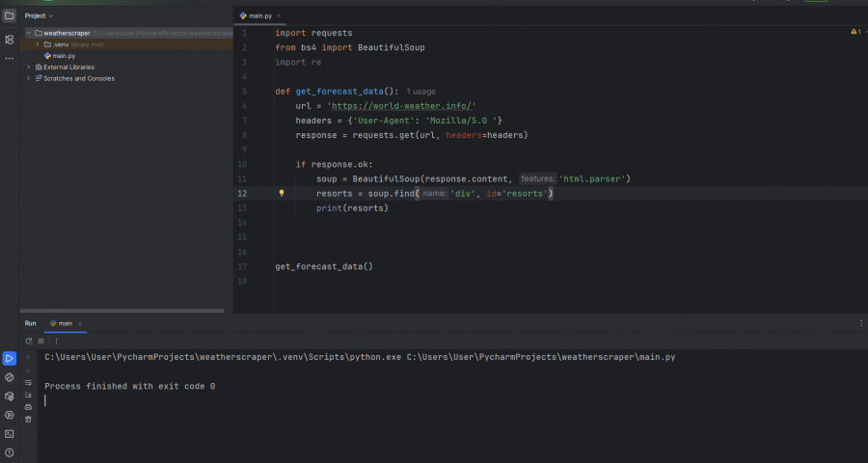
Task: Expand External Libraries node
Action: [29, 67]
